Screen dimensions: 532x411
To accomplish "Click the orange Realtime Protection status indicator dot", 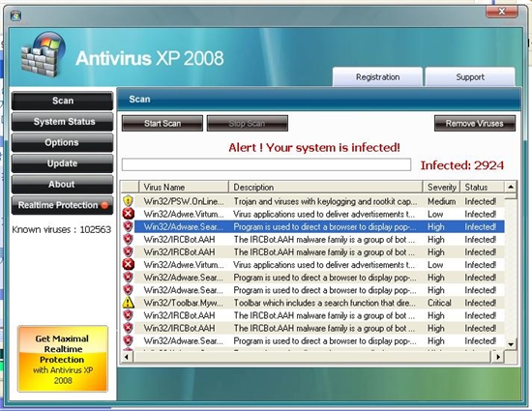I will (x=104, y=205).
